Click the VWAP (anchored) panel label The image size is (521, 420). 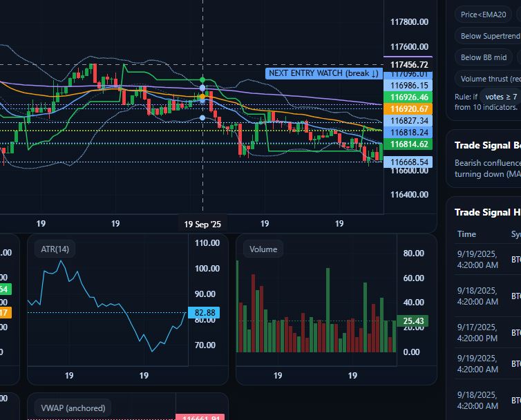tap(74, 408)
